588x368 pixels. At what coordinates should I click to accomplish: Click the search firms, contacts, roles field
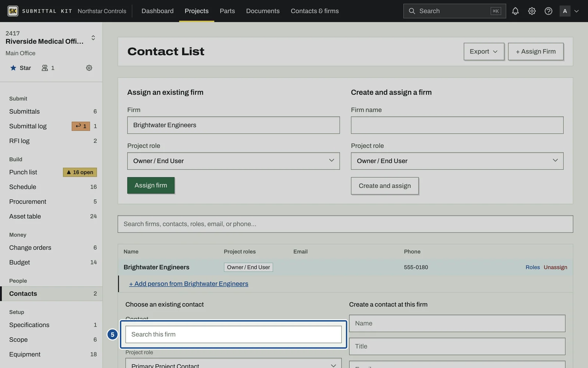click(x=345, y=224)
